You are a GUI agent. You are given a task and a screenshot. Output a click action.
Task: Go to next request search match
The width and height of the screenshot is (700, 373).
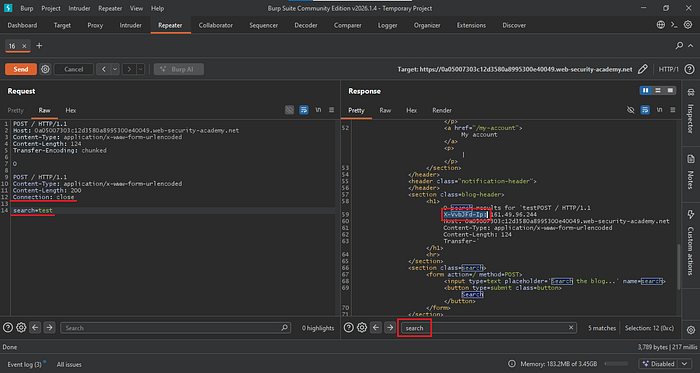tap(49, 328)
